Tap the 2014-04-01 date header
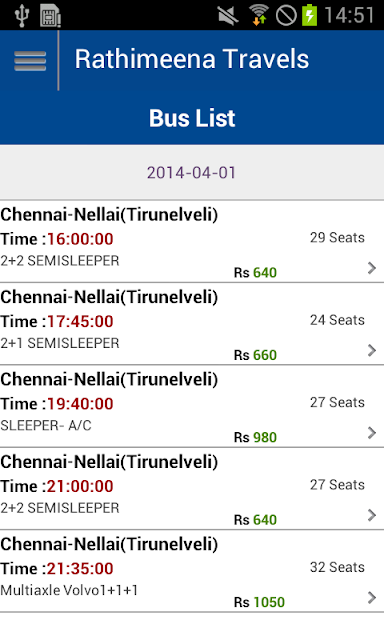Screen dimensions: 384x640 click(x=191, y=173)
